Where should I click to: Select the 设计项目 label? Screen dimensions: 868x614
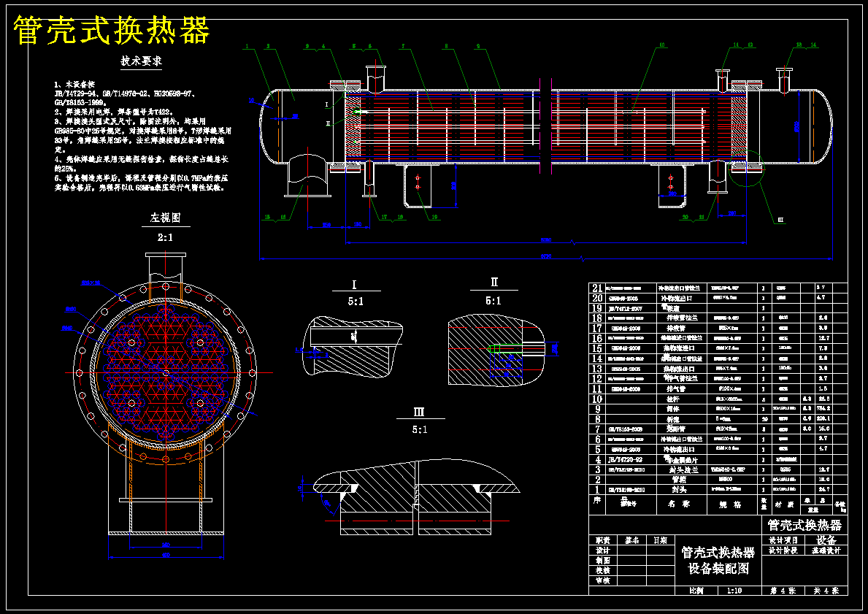coord(783,540)
